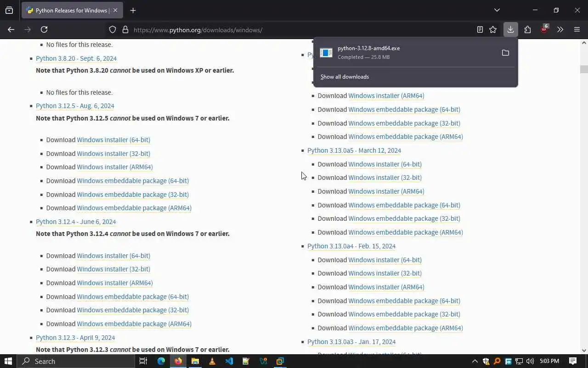Viewport: 588px width, 368px height.
Task: Launch VLC media player from taskbar
Action: [212, 361]
